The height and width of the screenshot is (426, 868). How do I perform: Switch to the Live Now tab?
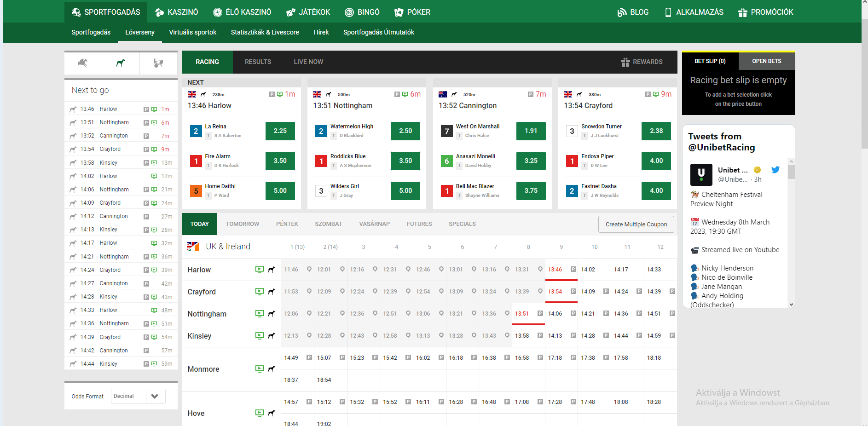308,62
